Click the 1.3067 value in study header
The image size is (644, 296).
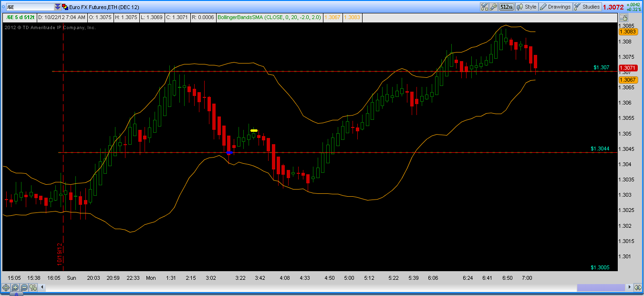pyautogui.click(x=332, y=17)
